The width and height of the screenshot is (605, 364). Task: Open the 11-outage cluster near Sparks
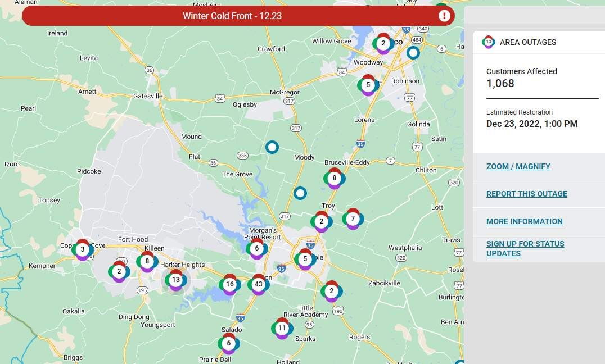[x=282, y=328]
